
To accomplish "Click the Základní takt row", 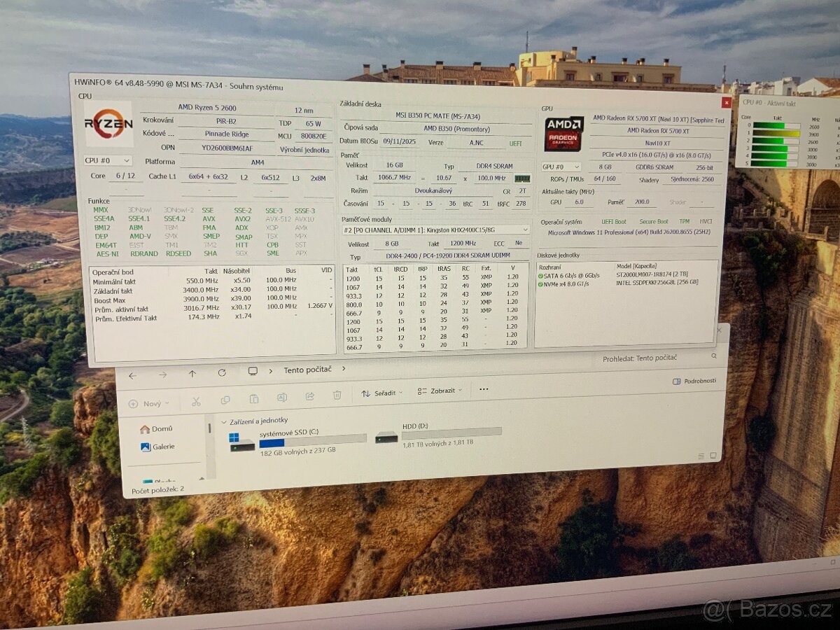I will (213, 290).
